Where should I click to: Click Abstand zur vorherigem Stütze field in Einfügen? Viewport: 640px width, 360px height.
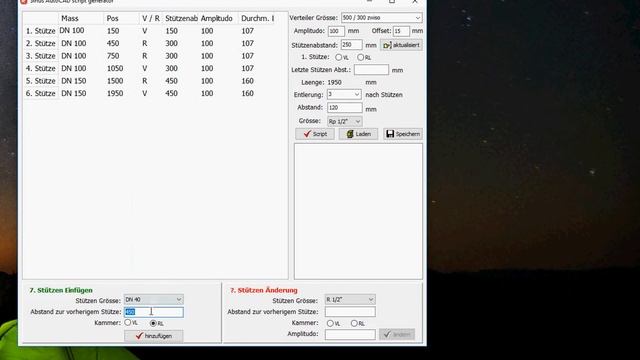153,312
